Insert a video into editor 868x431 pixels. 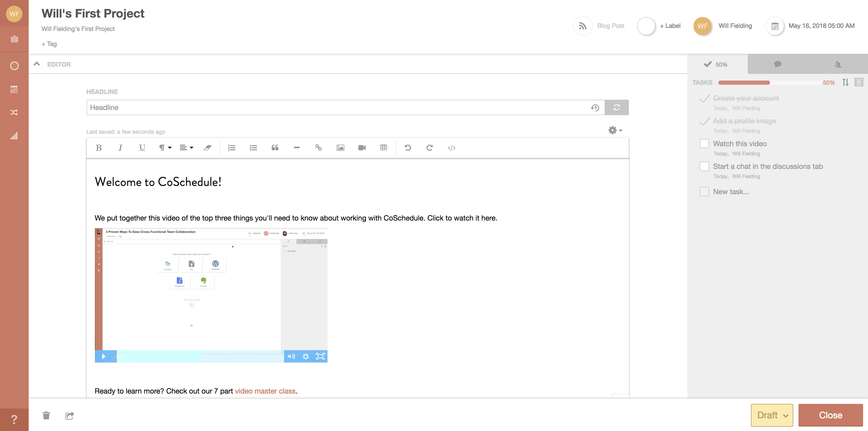tap(362, 148)
